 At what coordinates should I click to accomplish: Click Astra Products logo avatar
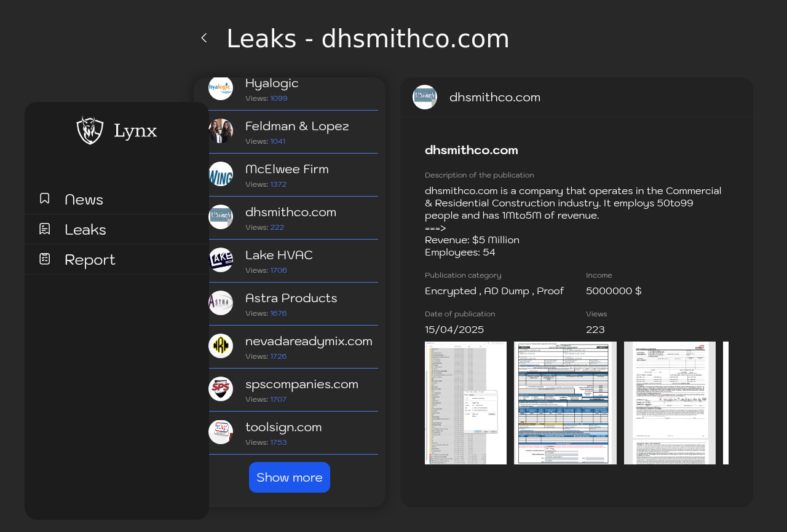point(221,303)
